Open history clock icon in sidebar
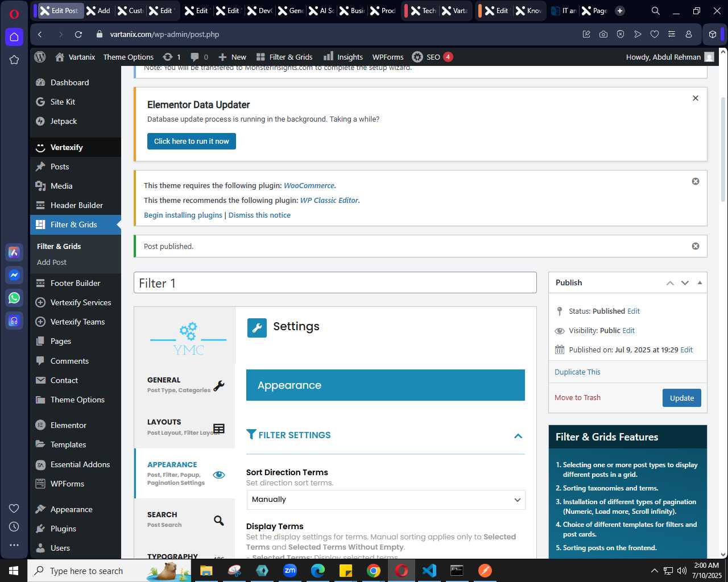This screenshot has height=582, width=728. pyautogui.click(x=14, y=527)
